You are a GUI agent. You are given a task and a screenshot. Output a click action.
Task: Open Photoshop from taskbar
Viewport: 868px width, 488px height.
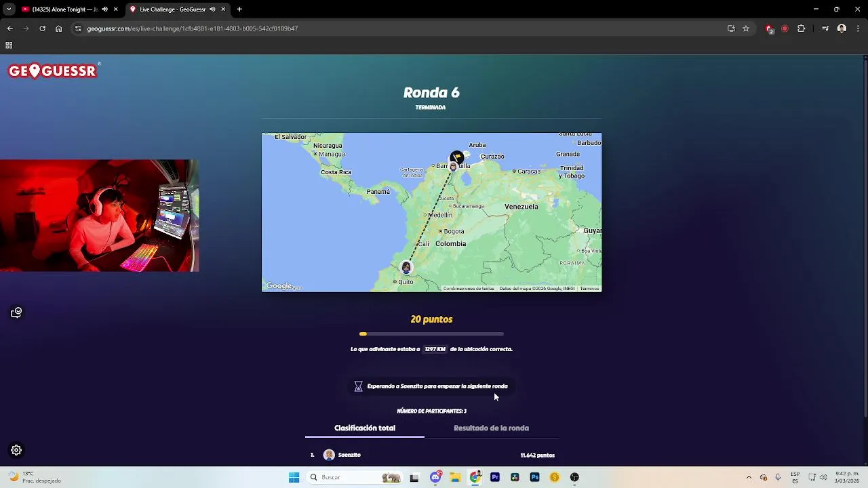[x=534, y=477]
